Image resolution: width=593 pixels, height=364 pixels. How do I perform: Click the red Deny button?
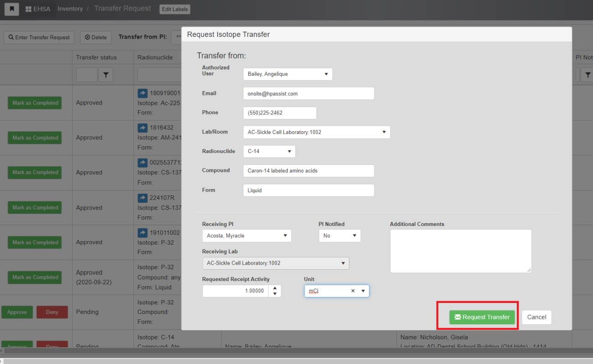pos(52,313)
